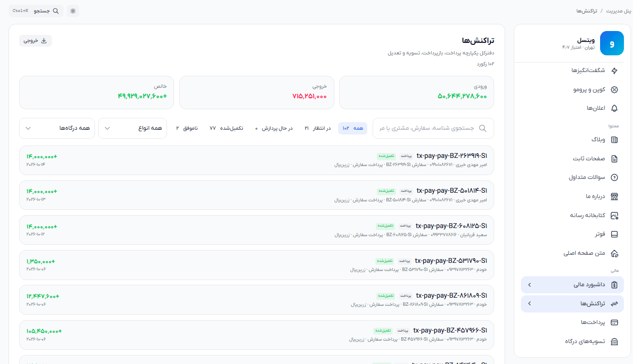Click the amount +12,447,600
The height and width of the screenshot is (364, 633).
pos(42,296)
